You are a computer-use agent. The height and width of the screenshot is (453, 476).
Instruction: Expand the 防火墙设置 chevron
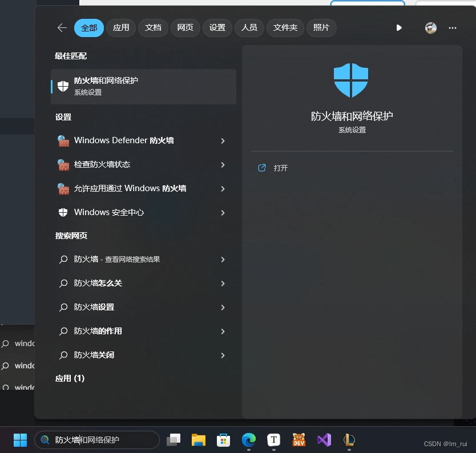coord(223,308)
